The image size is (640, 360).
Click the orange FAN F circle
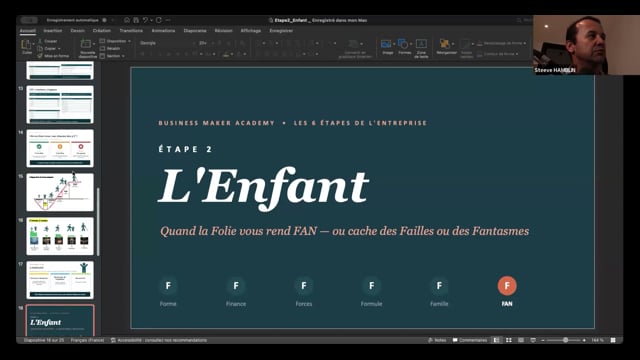click(507, 286)
